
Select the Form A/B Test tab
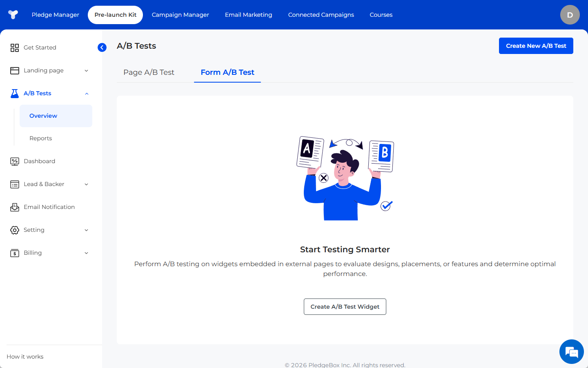pyautogui.click(x=227, y=72)
